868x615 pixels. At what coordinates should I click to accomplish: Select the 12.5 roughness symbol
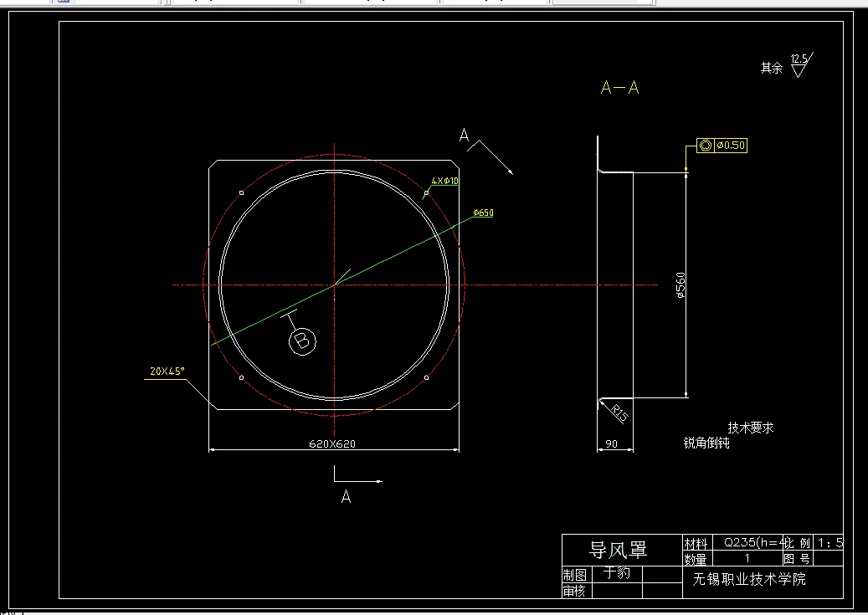801,64
